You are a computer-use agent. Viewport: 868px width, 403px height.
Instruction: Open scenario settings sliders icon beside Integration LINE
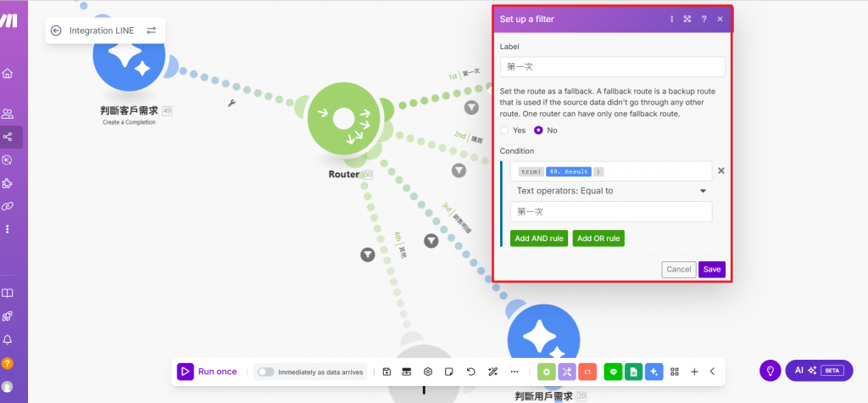click(151, 31)
